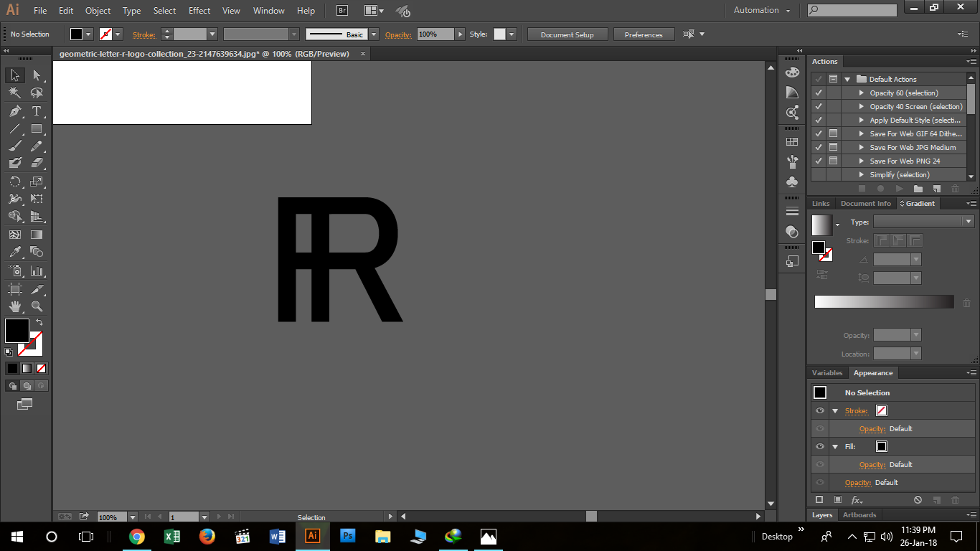Open Photoshop from the taskbar
This screenshot has width=980, height=551.
click(x=348, y=537)
